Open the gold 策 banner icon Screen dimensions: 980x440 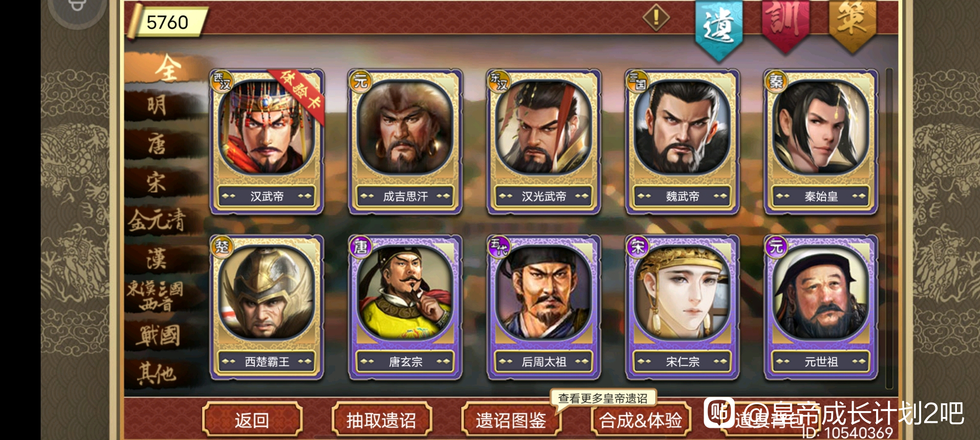852,26
